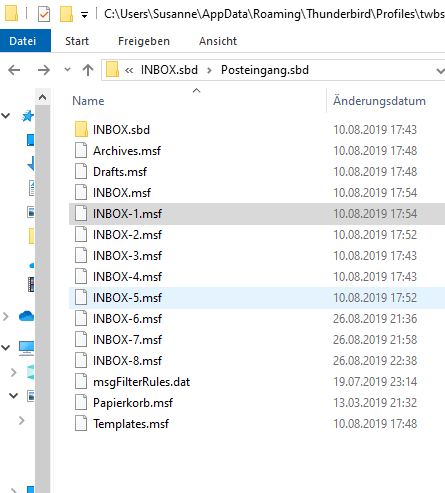Click the Forward navigation arrow
Image resolution: width=445 pixels, height=493 pixels.
[x=44, y=70]
